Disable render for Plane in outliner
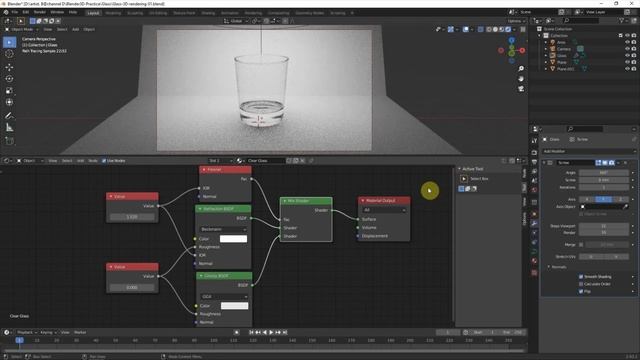This screenshot has height=360, width=640. (634, 62)
